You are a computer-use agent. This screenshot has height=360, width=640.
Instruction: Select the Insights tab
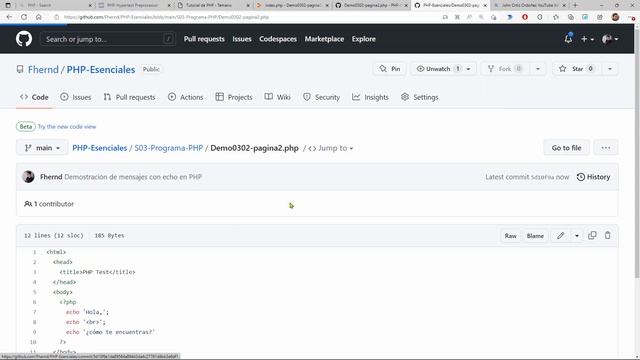[x=371, y=97]
